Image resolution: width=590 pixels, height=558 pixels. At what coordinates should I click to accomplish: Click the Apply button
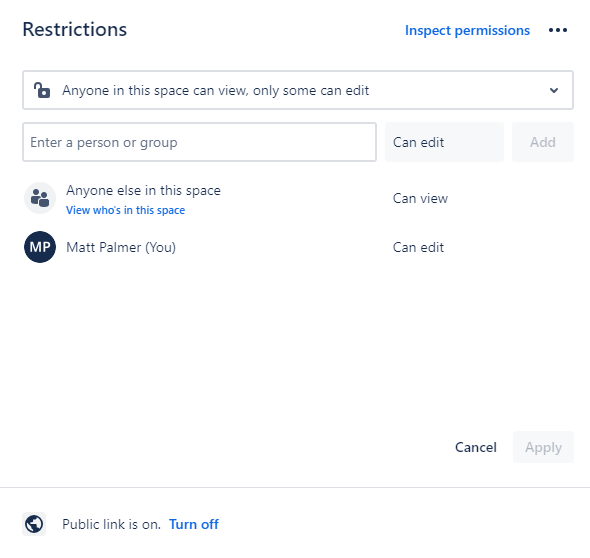(543, 447)
